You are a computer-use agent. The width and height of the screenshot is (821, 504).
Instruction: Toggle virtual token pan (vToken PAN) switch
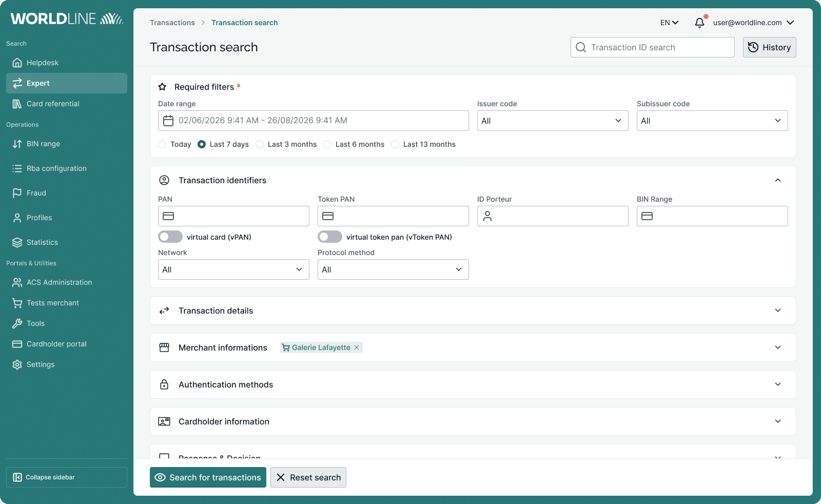point(330,237)
